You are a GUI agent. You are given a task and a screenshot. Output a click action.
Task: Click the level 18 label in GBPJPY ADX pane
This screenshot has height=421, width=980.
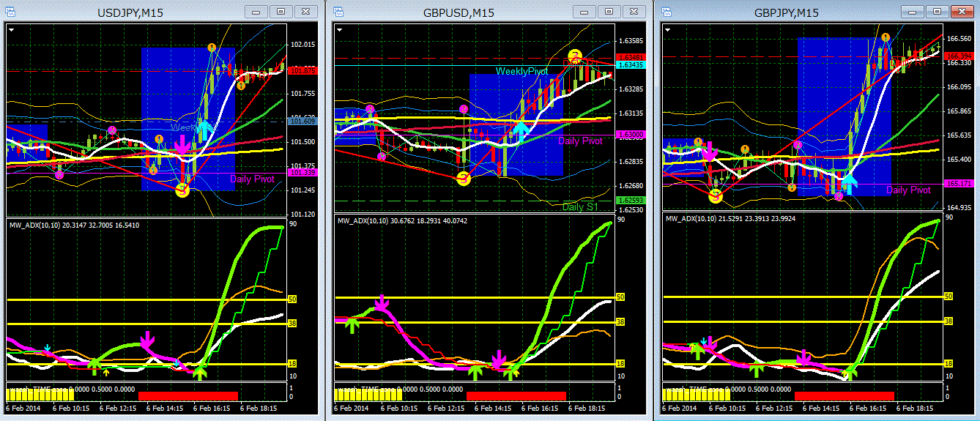(948, 364)
